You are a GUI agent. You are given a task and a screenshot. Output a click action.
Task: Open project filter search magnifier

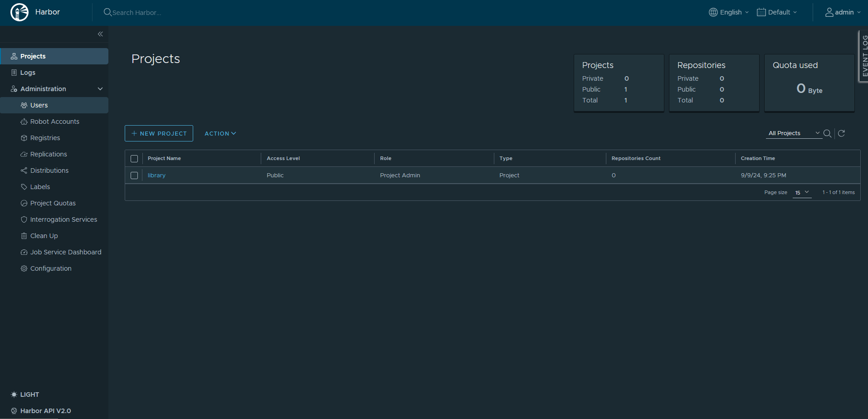pos(827,133)
